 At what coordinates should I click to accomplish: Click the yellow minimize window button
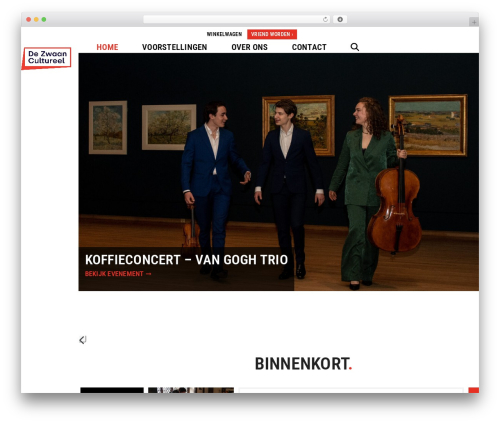[x=36, y=20]
